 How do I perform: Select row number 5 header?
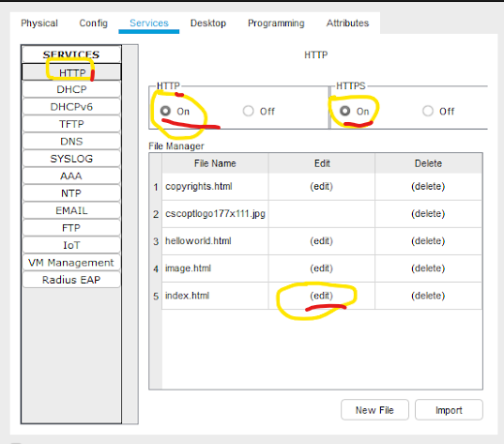[x=156, y=296]
